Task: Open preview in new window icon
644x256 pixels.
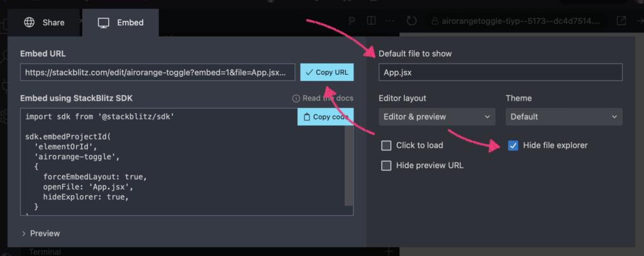Action: point(621,21)
